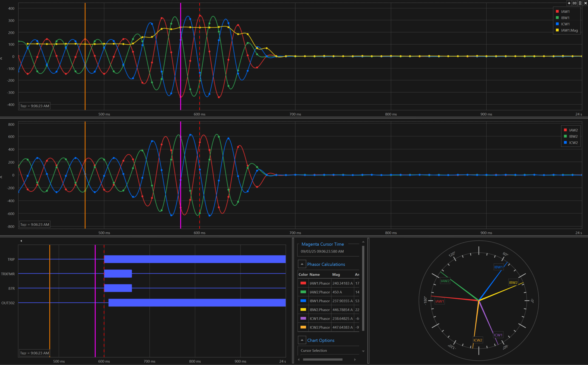Click the red dashed trigger line in top chart
588x365 pixels.
tap(200, 57)
